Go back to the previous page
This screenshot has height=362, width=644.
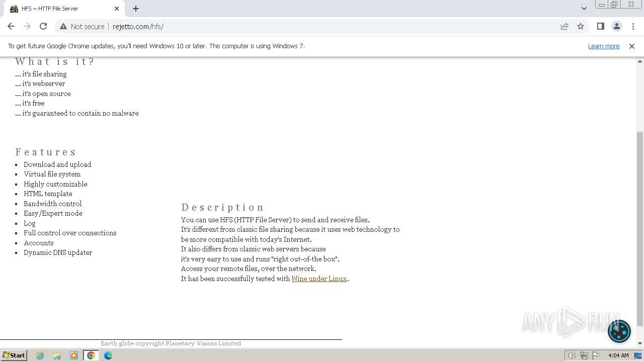tap(11, 26)
